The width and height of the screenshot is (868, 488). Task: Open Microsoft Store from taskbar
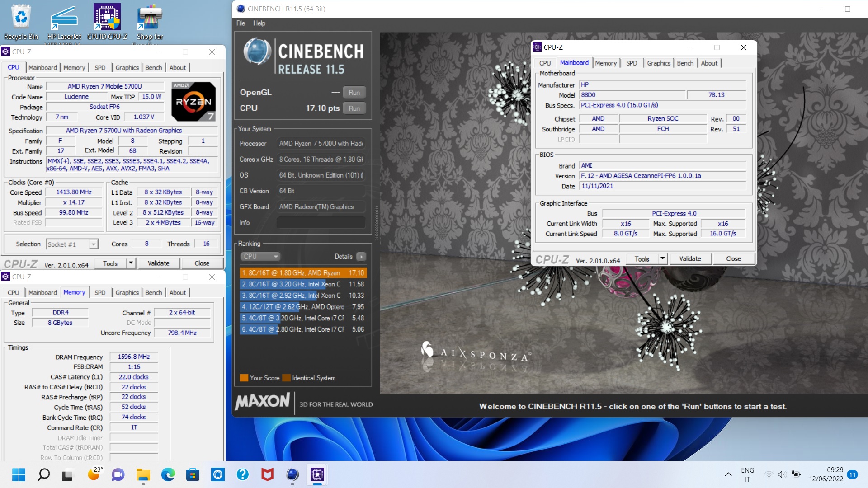pyautogui.click(x=193, y=474)
